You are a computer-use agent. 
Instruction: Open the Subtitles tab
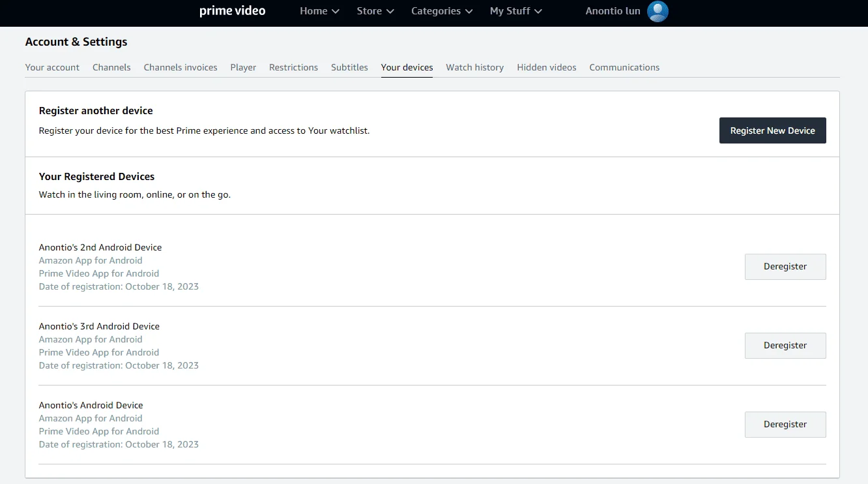(349, 67)
